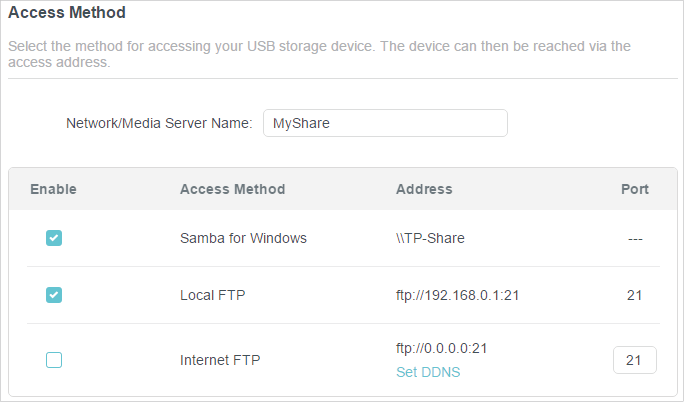
Task: Select the Samba for Windows label
Action: pos(243,238)
